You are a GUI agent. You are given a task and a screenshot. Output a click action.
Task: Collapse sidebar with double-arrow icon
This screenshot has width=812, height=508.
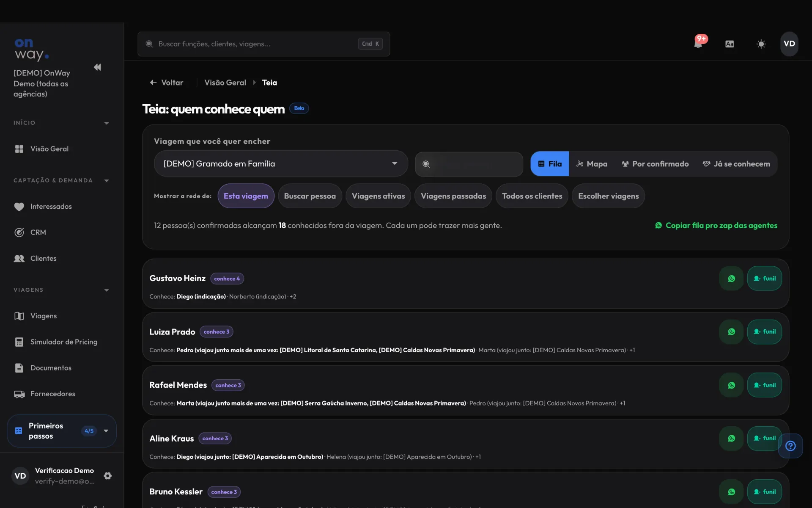click(97, 67)
